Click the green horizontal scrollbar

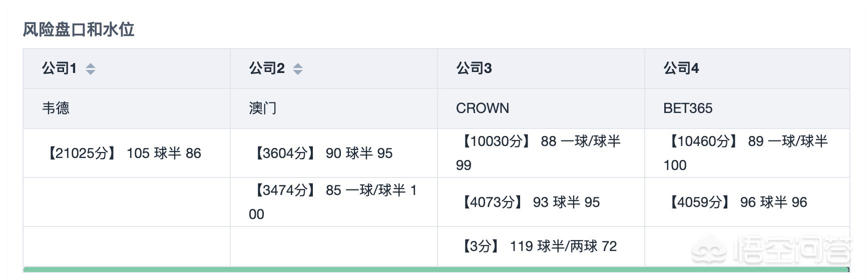coord(437,269)
